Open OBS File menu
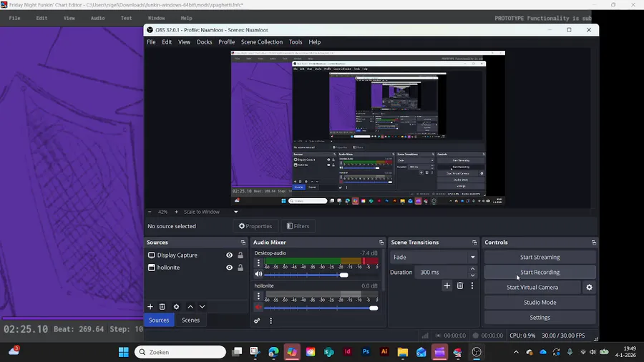644x362 pixels. (151, 42)
